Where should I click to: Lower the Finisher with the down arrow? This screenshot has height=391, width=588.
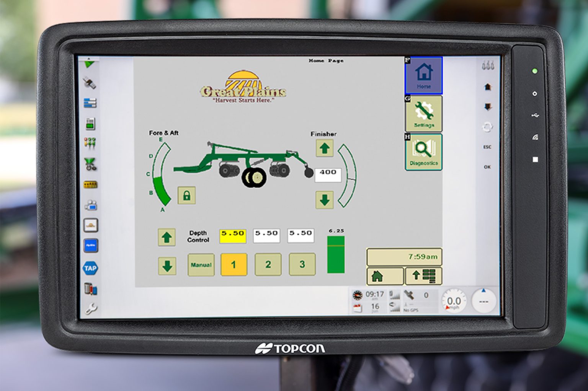coord(324,199)
